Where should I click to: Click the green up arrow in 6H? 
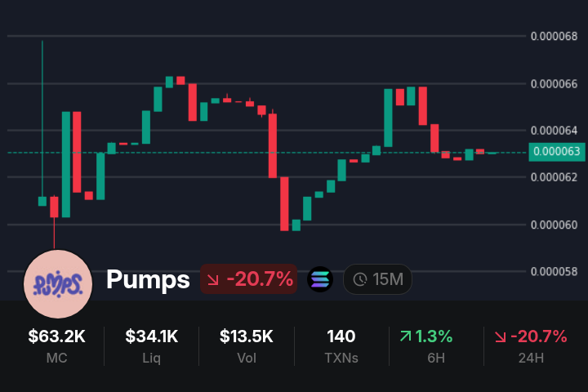click(x=405, y=336)
